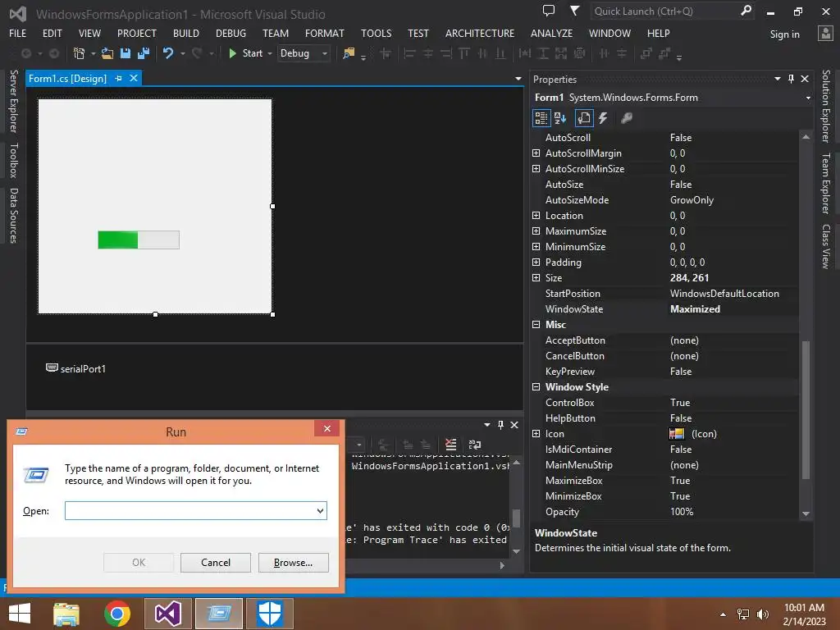
Task: Open the Undo history dropdown arrow
Action: coord(183,53)
